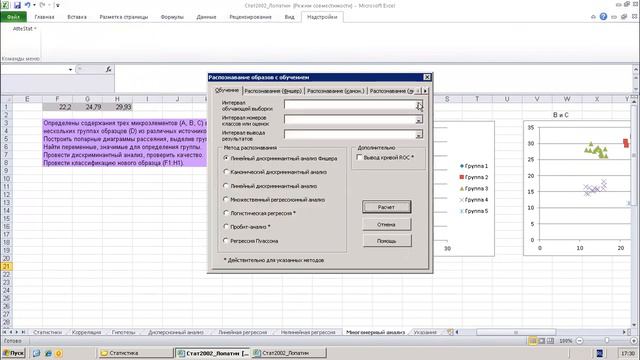640x360 pixels.
Task: Go to last sheet with tab navigation arrow
Action: (23, 332)
